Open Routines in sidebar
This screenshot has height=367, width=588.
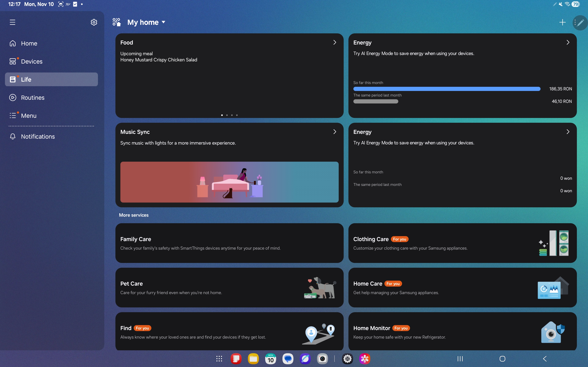[33, 98]
